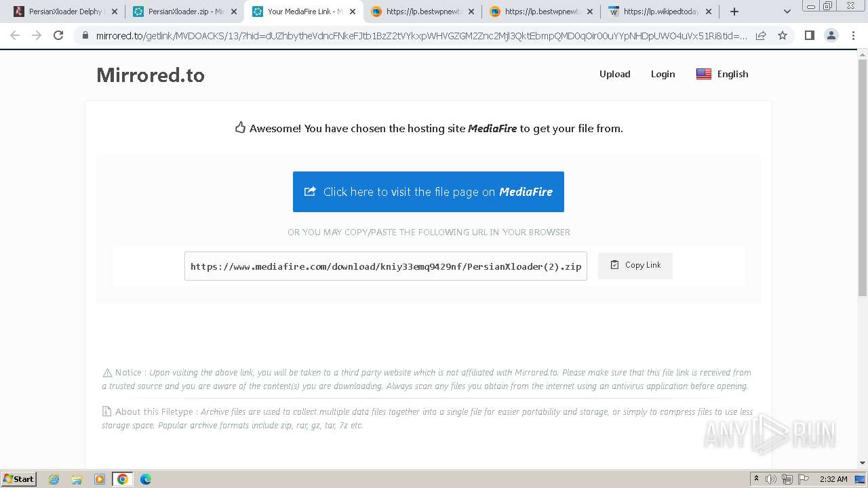
Task: Share this page icon
Action: pyautogui.click(x=761, y=36)
